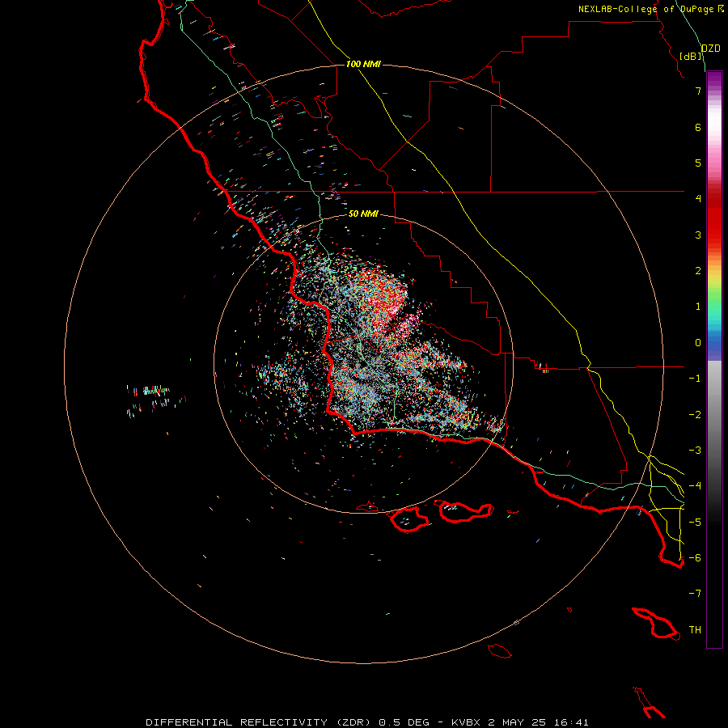The height and width of the screenshot is (728, 728).
Task: Select the -7 value on the dB scale
Action: [x=695, y=594]
